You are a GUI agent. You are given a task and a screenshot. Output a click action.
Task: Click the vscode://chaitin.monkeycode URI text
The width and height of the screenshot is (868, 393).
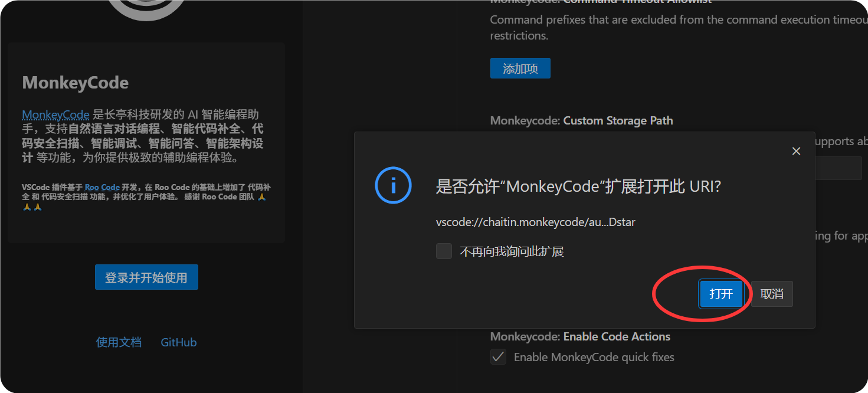(536, 222)
